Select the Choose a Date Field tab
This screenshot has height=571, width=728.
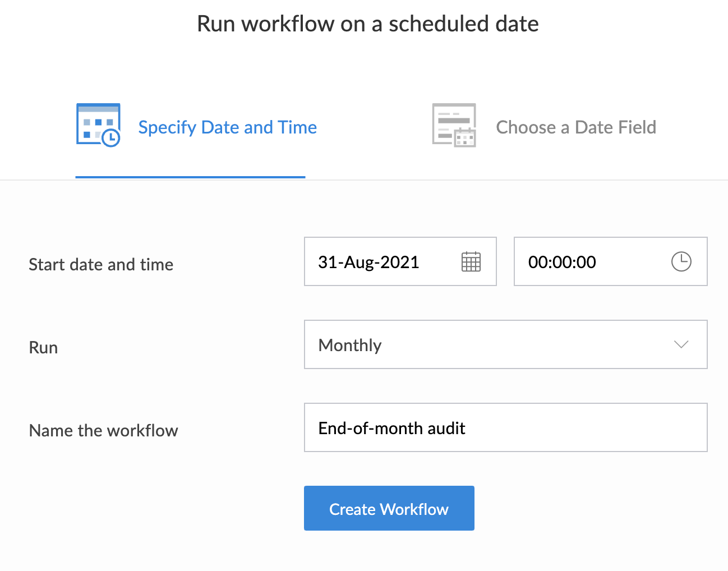click(x=575, y=127)
